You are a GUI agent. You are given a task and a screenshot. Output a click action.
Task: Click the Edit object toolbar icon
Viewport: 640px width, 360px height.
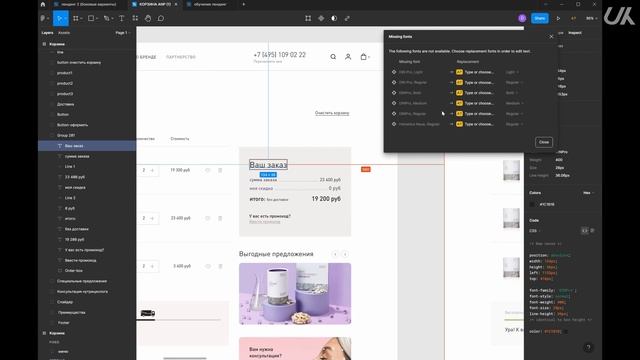click(x=308, y=18)
